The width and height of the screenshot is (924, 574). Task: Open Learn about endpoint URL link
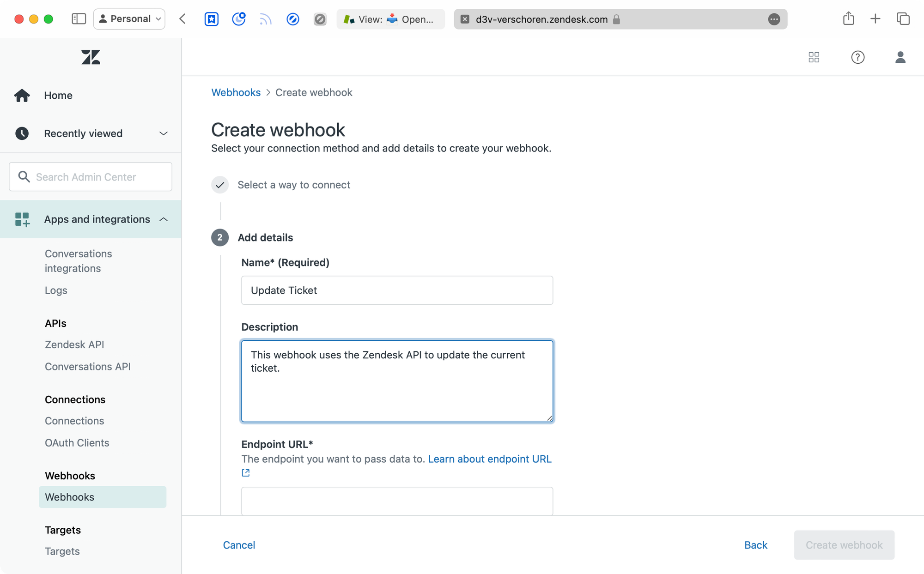[x=489, y=459]
